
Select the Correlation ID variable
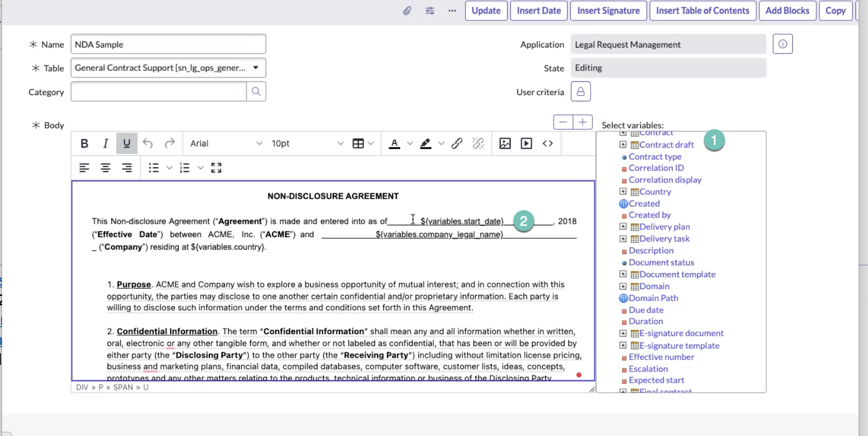tap(656, 168)
